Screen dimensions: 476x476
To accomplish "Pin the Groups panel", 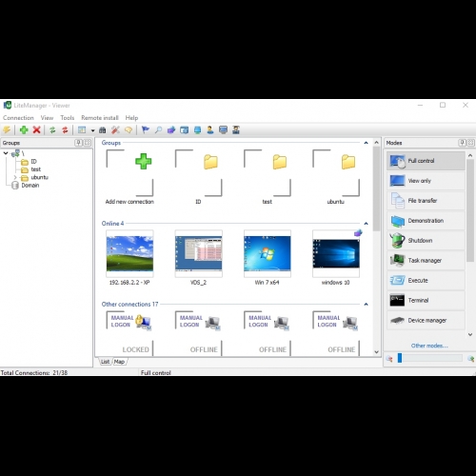I will click(x=78, y=143).
